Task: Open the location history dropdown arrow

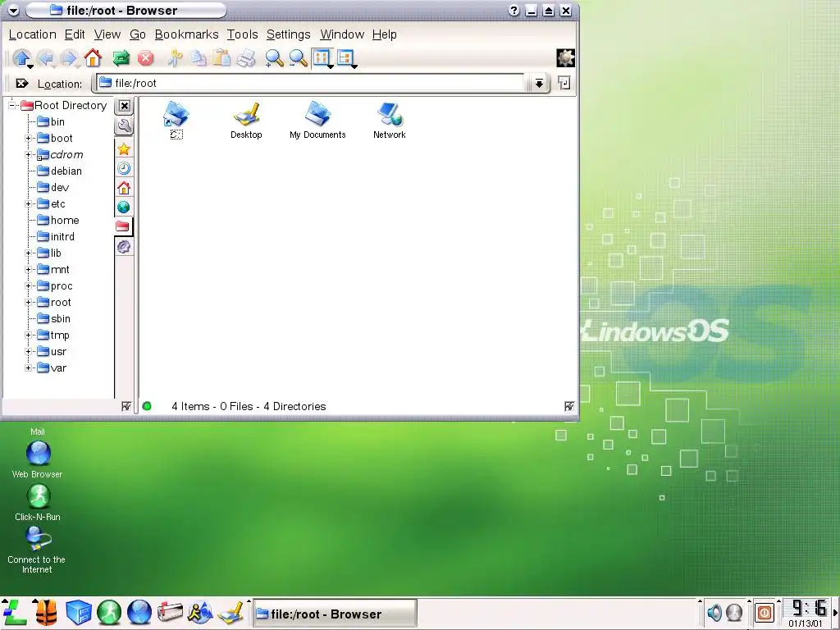Action: click(x=539, y=84)
